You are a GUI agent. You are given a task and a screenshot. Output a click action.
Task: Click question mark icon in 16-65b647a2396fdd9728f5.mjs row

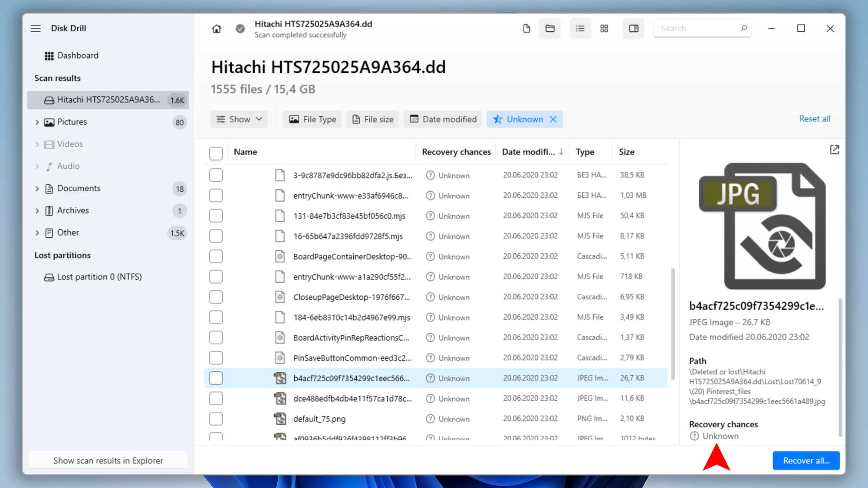[x=430, y=236]
